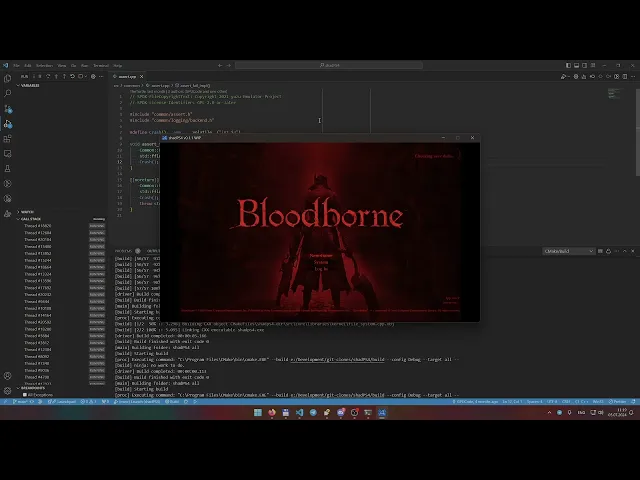This screenshot has width=640, height=480.
Task: Click the CRLF line ending indicator
Action: (566, 402)
